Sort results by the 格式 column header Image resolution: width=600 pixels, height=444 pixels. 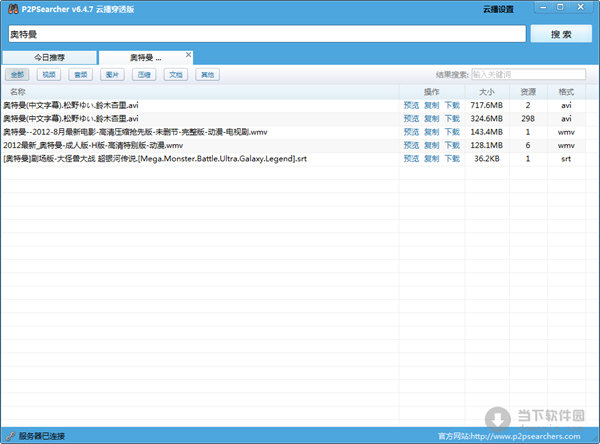point(566,91)
